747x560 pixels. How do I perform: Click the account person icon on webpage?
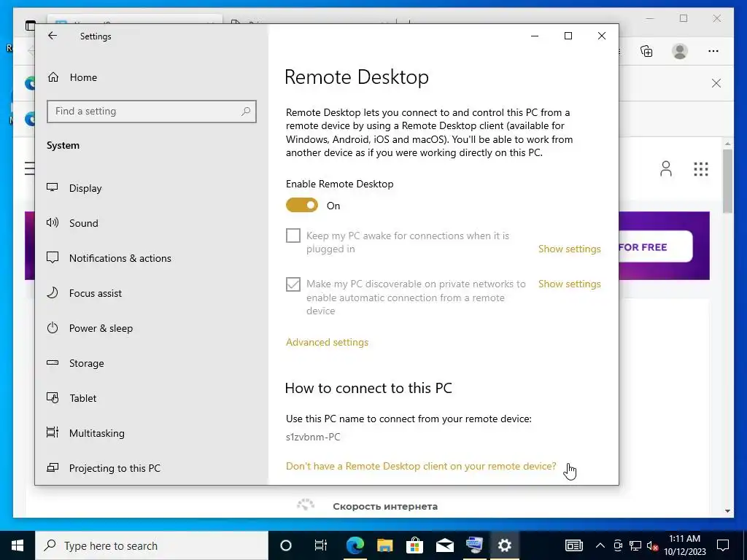(x=666, y=168)
